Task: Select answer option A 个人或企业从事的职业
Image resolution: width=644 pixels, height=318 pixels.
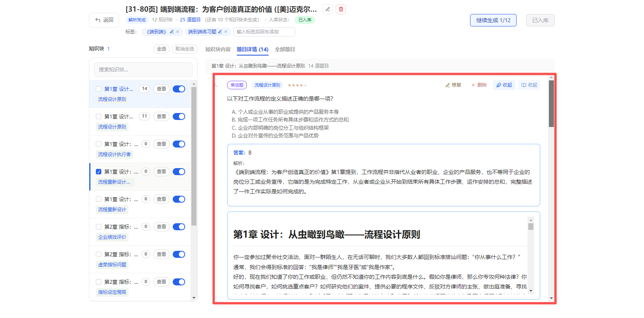Action: coord(285,112)
